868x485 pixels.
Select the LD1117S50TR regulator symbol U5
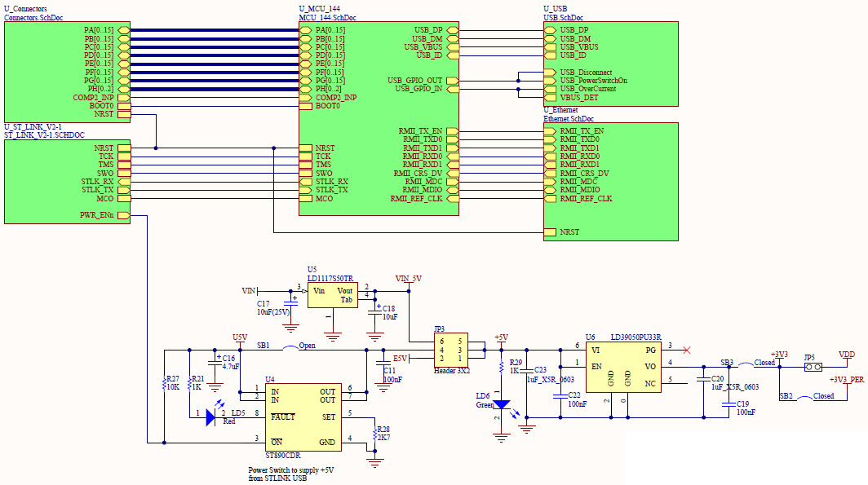click(x=333, y=293)
